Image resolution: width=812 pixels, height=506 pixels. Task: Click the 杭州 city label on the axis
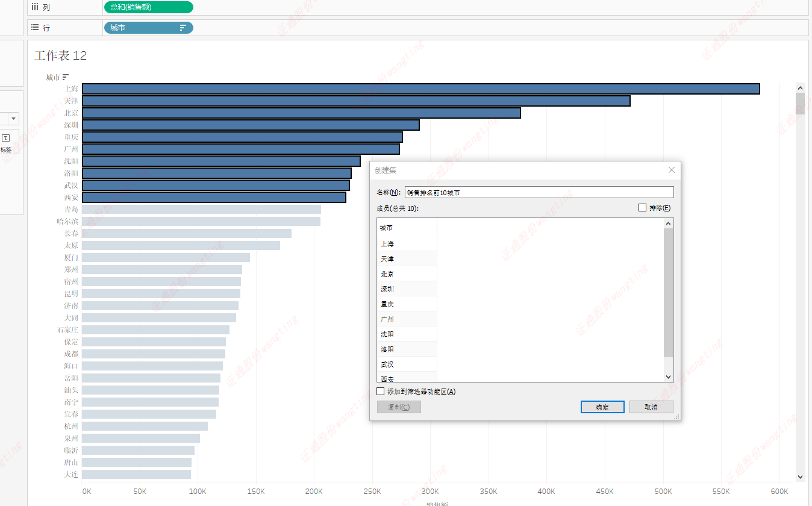(x=71, y=426)
